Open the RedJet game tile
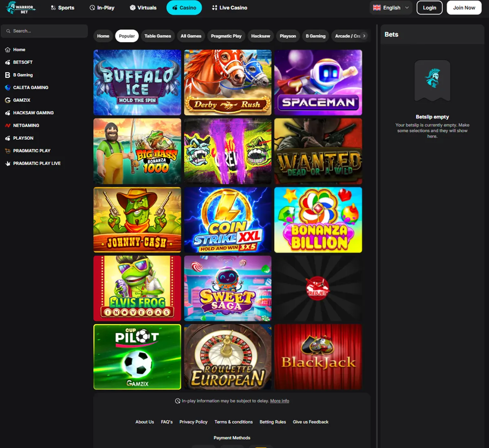Viewport: 489px width, 448px height. [318, 288]
